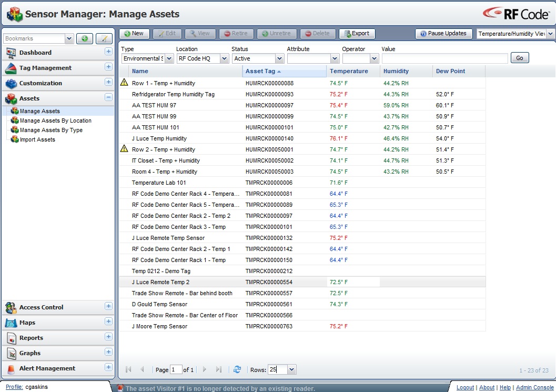Click the Profile link
556x392 pixels.
pyautogui.click(x=14, y=387)
